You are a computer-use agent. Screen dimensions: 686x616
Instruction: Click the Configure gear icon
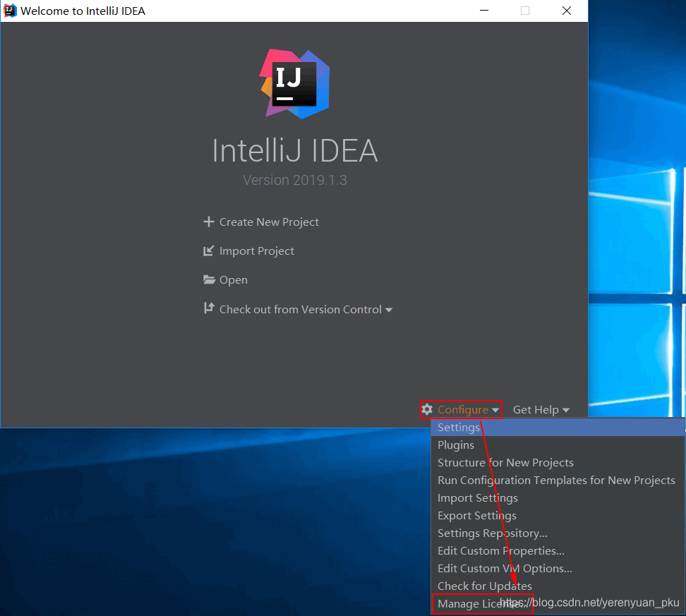pyautogui.click(x=427, y=409)
